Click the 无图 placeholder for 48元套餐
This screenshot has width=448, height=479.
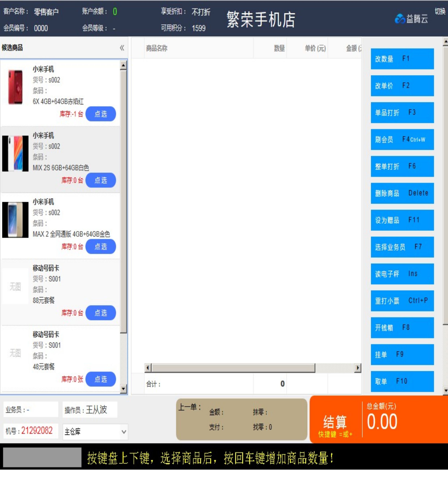coord(15,353)
